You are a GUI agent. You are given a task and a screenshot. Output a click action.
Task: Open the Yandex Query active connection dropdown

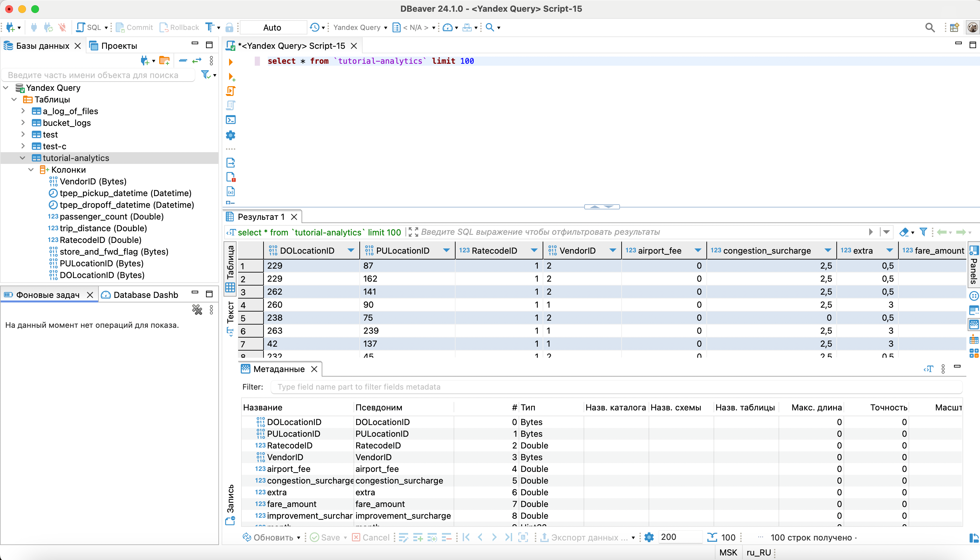pos(360,27)
